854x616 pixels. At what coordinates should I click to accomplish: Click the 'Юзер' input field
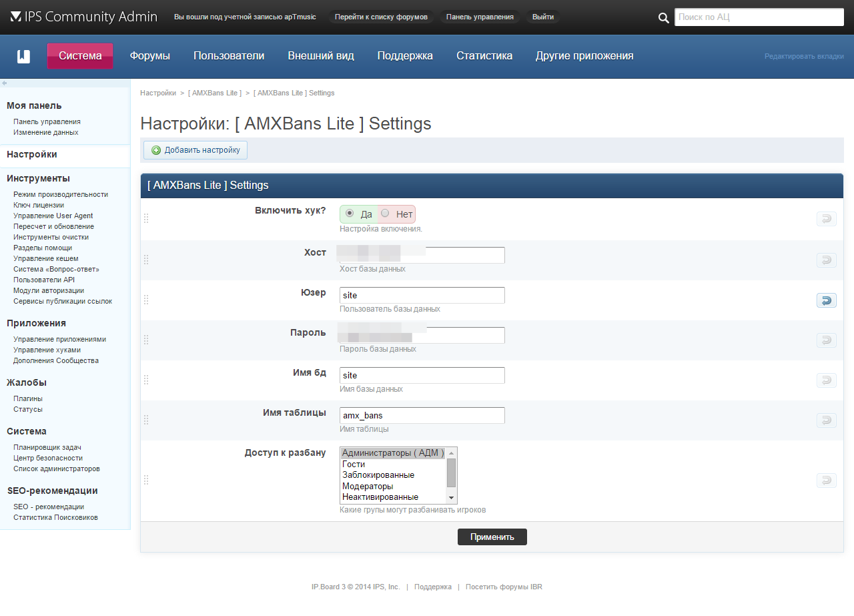pos(422,295)
